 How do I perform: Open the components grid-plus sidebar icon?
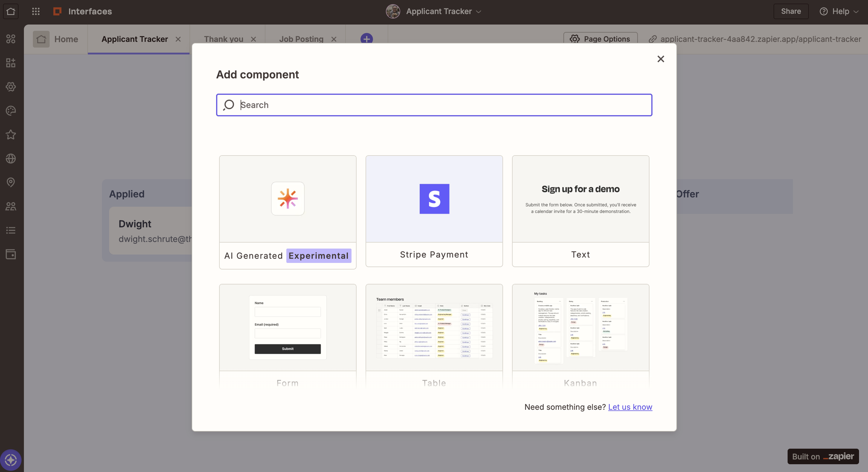click(11, 63)
